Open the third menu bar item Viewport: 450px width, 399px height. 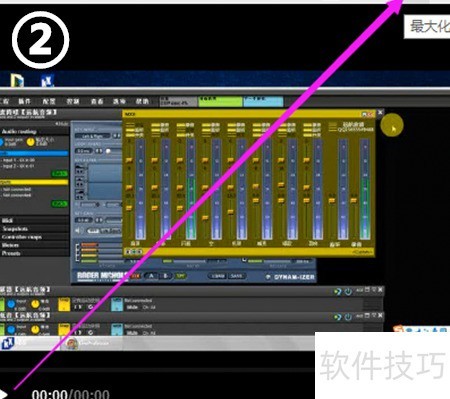coord(49,101)
